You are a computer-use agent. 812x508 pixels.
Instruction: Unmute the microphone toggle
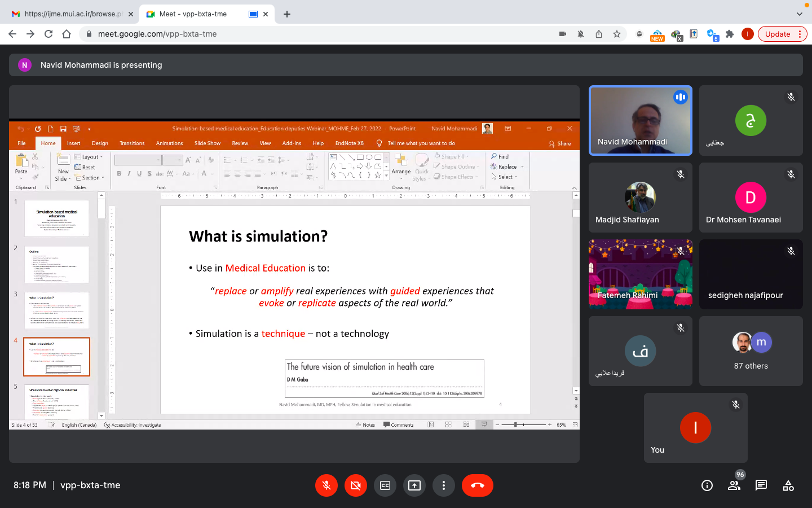(326, 485)
